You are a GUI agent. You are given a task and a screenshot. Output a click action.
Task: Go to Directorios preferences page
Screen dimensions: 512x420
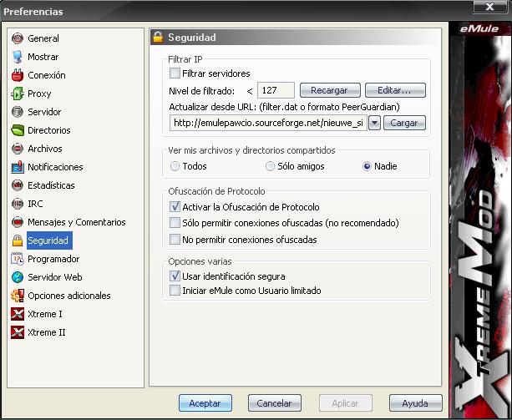tap(49, 130)
